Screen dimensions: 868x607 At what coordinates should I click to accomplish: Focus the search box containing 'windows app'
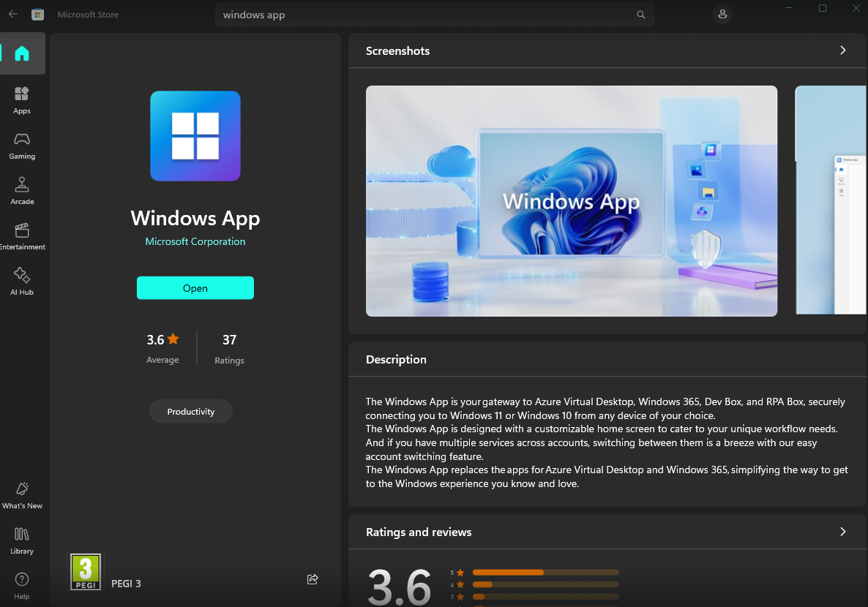[x=435, y=15]
